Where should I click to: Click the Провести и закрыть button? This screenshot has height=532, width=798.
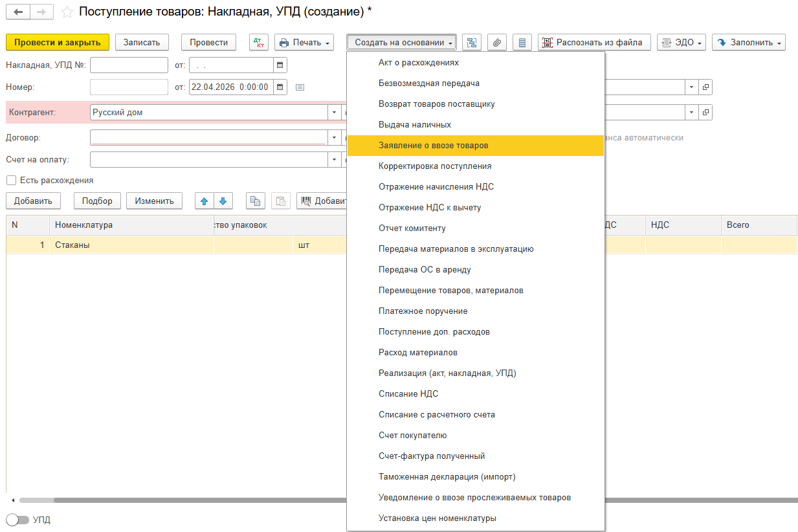[58, 43]
